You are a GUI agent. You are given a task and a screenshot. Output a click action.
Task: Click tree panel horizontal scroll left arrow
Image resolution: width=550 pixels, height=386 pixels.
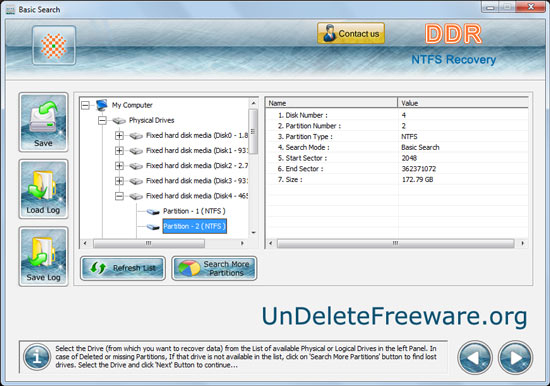(x=85, y=243)
